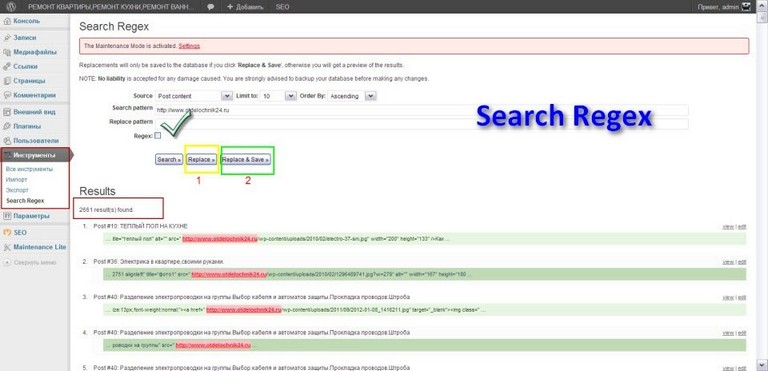Open the site name menu in admin bar
The width and height of the screenshot is (768, 371).
tap(110, 7)
